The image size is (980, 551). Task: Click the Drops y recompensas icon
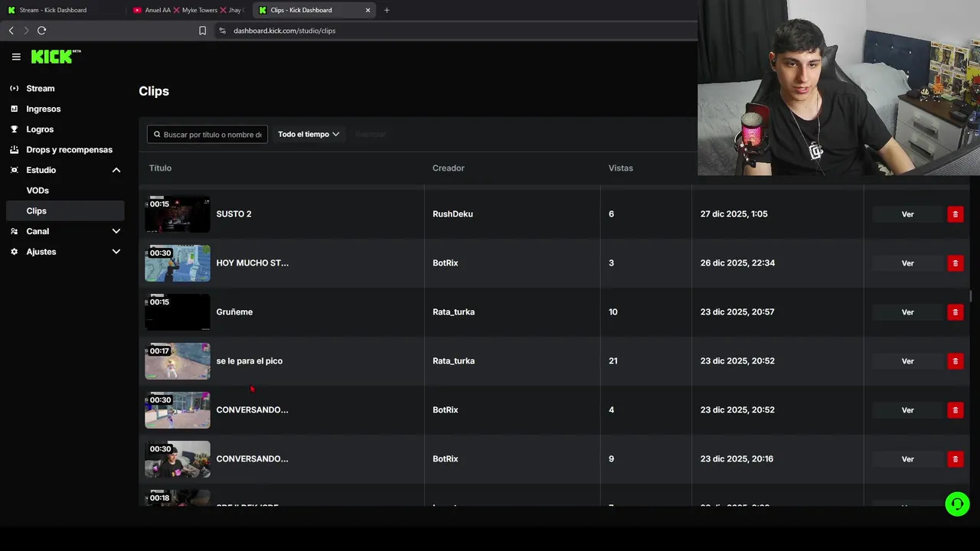coord(14,150)
